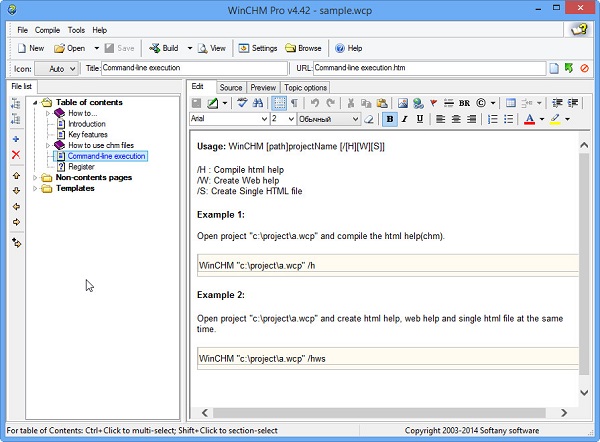Insert a horizontal line
This screenshot has width=600, height=442.
(x=448, y=103)
